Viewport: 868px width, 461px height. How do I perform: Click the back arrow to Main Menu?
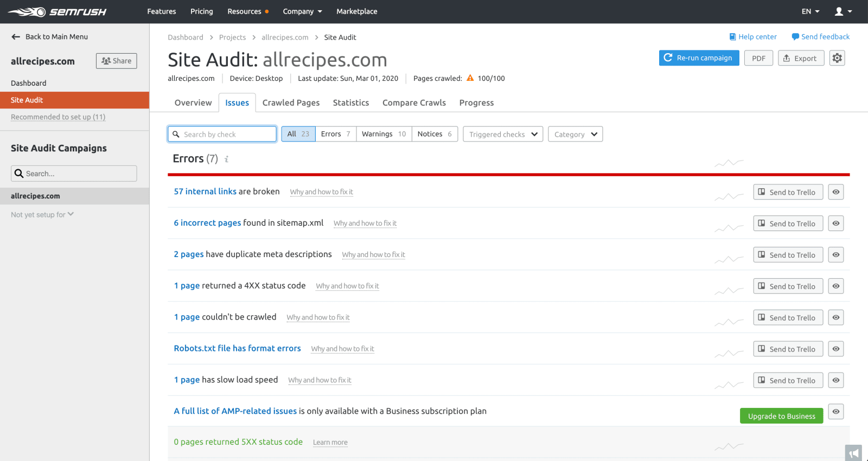click(x=16, y=37)
